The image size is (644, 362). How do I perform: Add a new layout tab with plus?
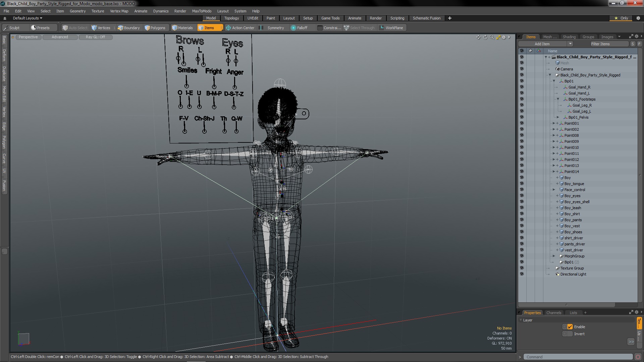pyautogui.click(x=450, y=18)
